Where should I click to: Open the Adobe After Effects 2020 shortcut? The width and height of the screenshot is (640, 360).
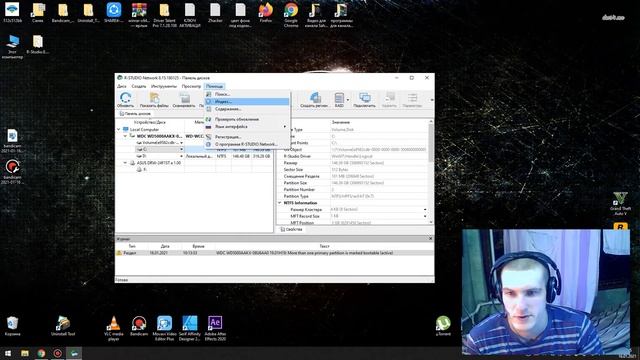coord(215,328)
